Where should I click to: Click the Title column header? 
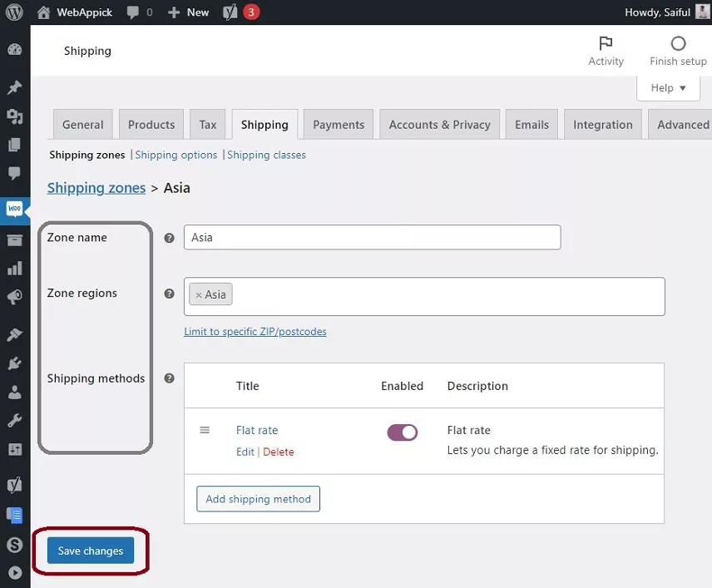tap(248, 386)
